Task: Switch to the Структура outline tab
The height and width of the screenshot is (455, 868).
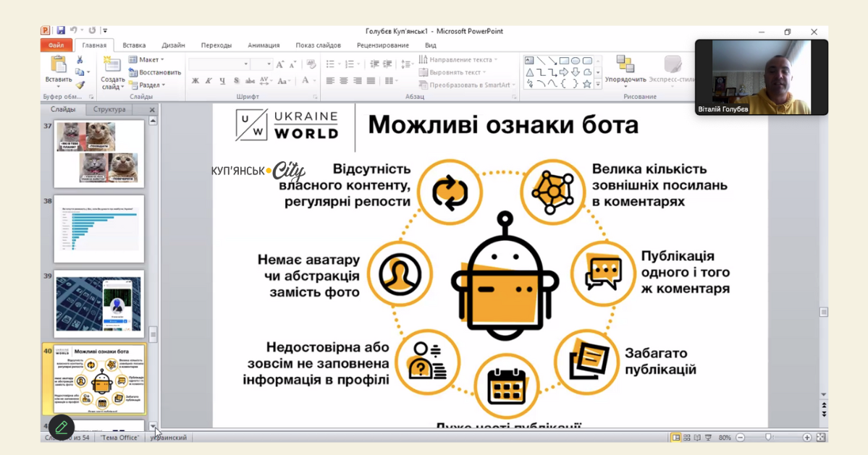Action: click(x=109, y=109)
